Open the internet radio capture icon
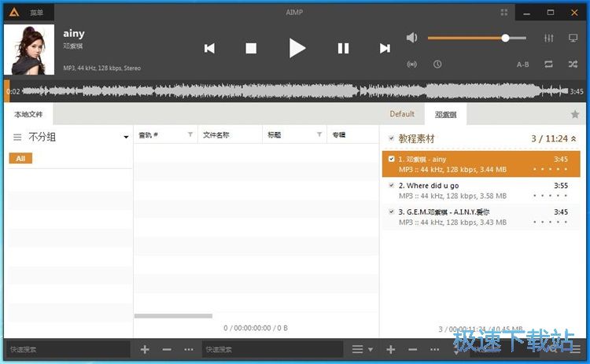 tap(412, 64)
